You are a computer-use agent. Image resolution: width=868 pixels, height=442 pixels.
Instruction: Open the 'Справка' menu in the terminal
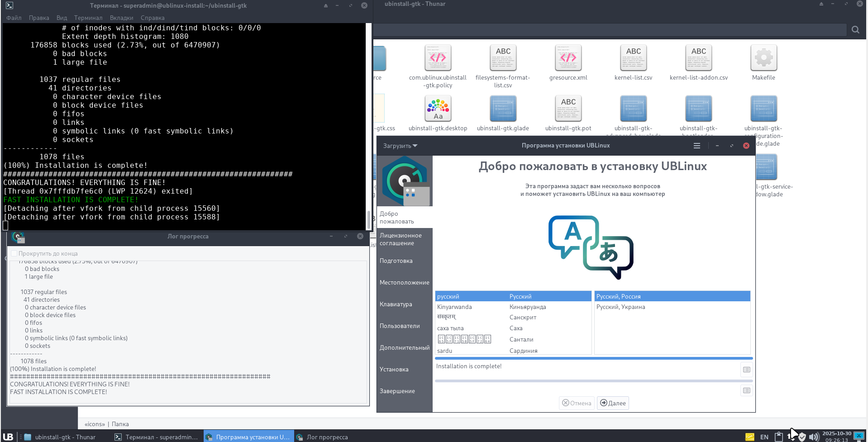coord(153,18)
